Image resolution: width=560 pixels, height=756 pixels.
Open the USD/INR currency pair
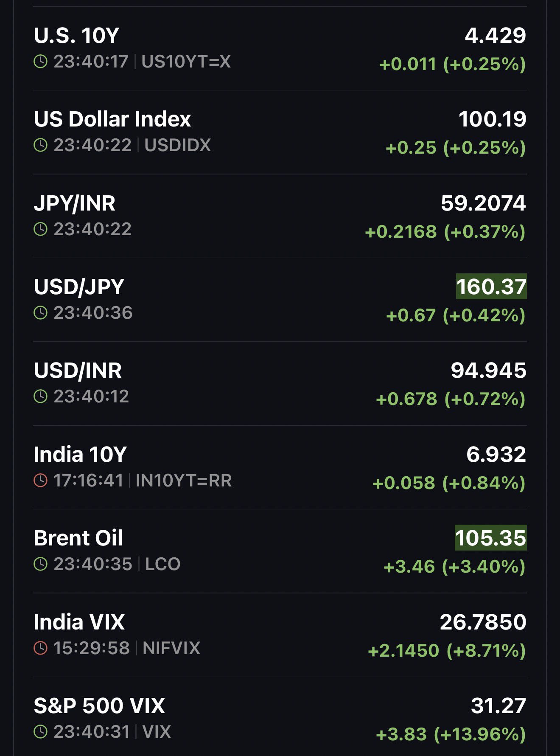coord(78,371)
